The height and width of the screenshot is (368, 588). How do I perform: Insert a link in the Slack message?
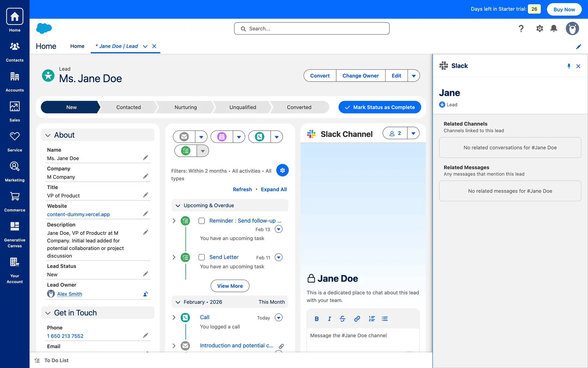(357, 319)
